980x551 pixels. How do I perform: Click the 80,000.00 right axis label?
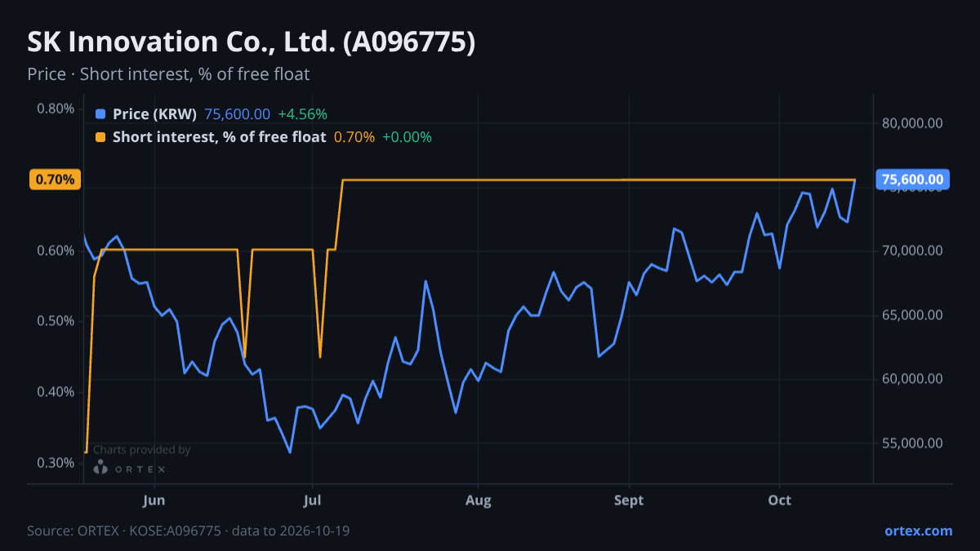click(912, 123)
